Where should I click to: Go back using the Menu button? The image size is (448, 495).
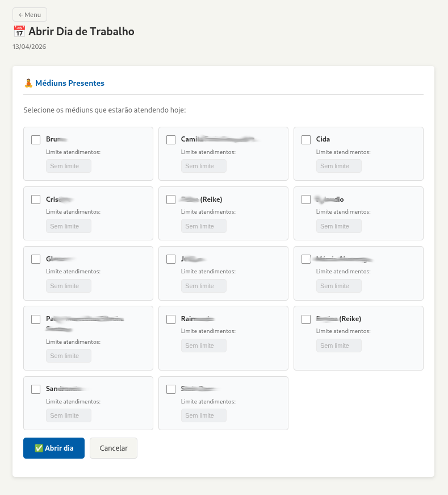(30, 15)
